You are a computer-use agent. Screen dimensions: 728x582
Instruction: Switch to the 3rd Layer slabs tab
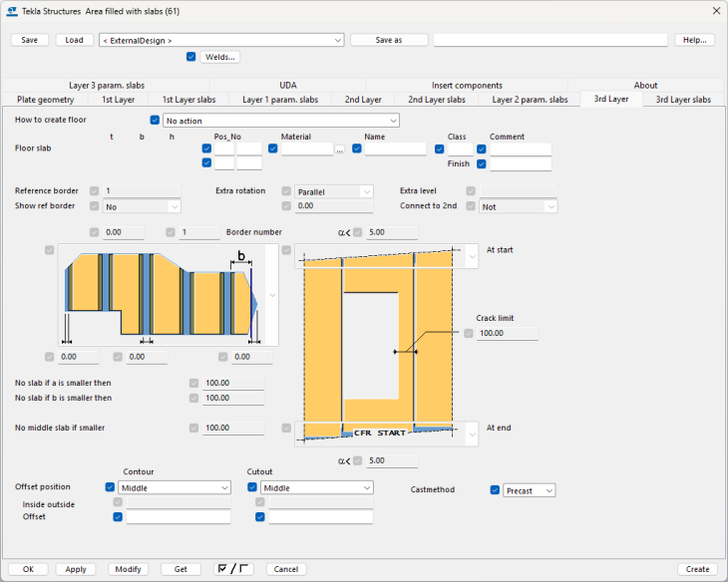pyautogui.click(x=683, y=100)
